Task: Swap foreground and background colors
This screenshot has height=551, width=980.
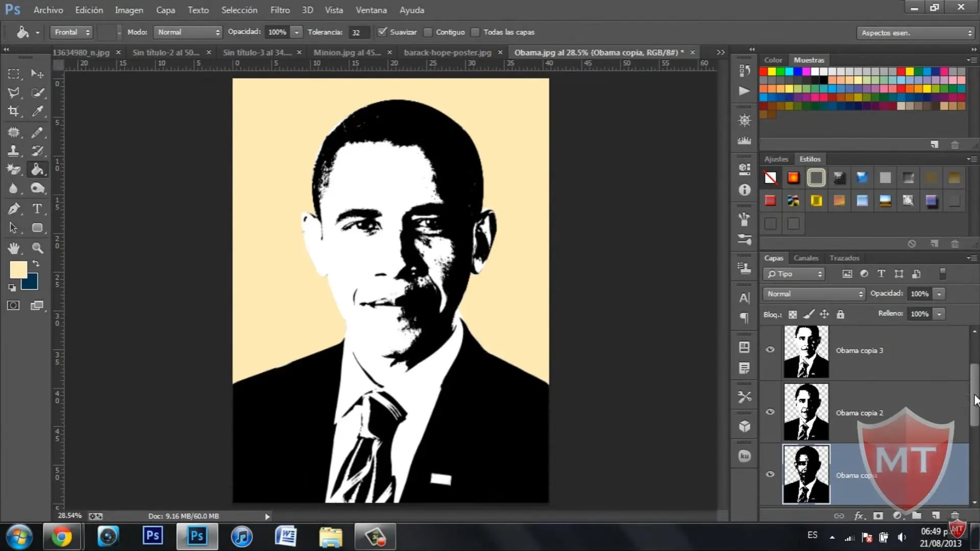Action: pyautogui.click(x=36, y=264)
